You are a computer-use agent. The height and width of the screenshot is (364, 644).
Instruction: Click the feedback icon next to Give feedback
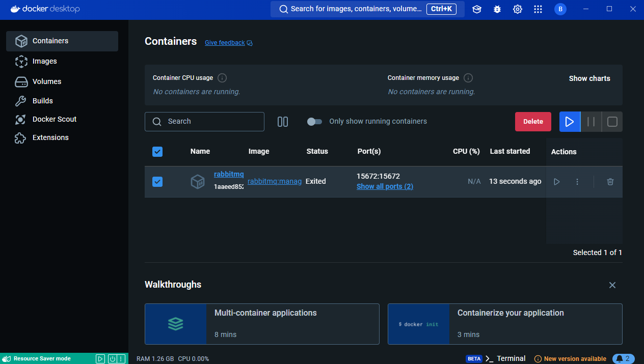point(250,43)
